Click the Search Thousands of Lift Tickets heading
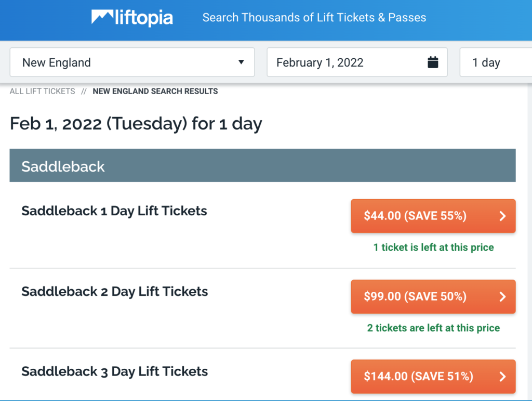Screen dimensions: 532x401 314,17
